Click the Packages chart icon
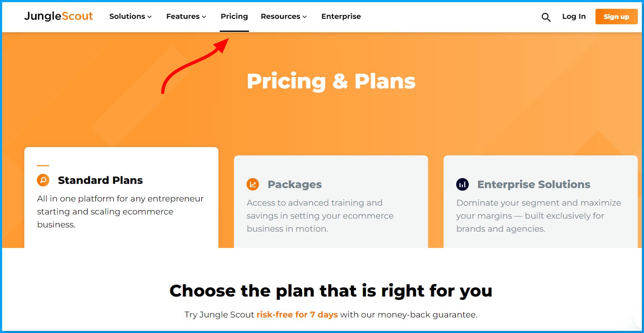The image size is (644, 333). 253,184
